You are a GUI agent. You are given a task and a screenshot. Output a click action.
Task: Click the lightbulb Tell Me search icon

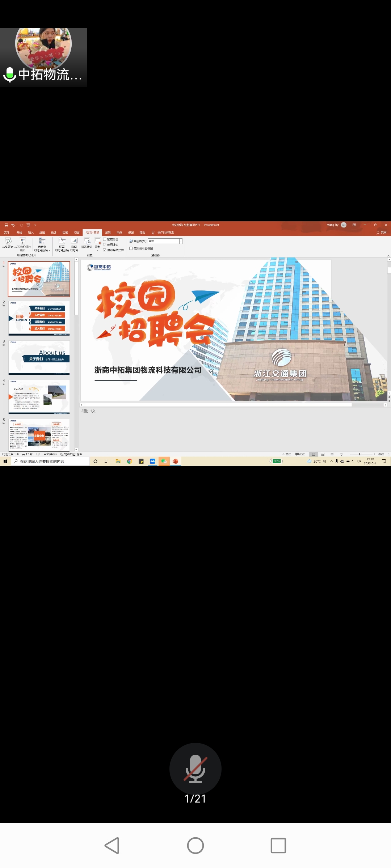click(x=153, y=233)
